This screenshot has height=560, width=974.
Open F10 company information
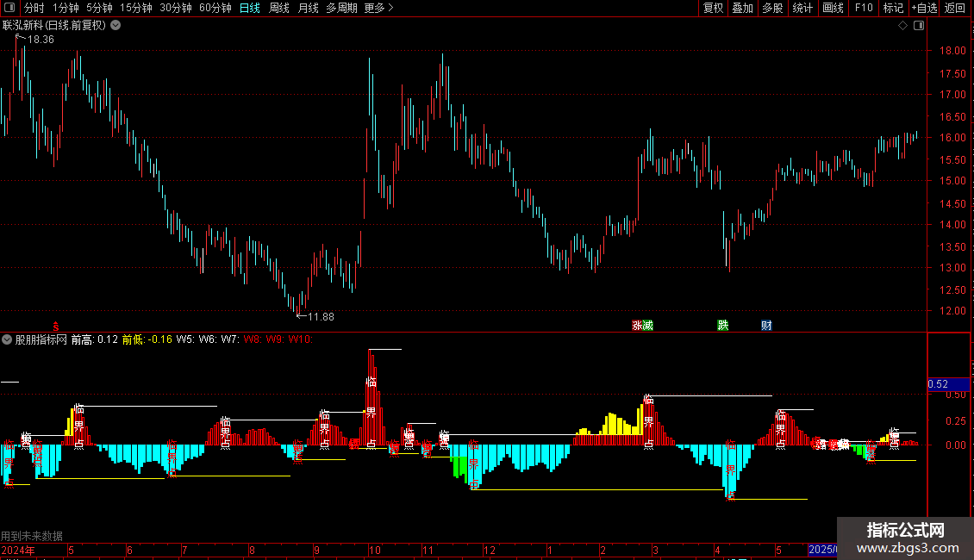pos(864,8)
